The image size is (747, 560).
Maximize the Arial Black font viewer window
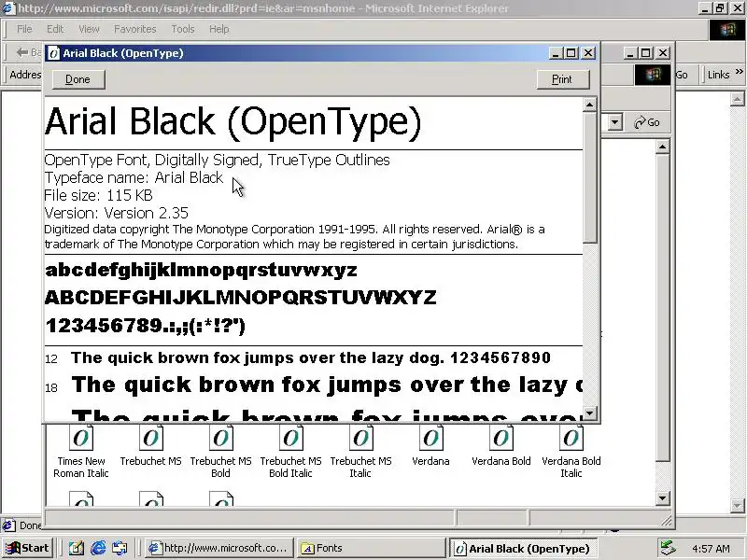click(x=571, y=53)
